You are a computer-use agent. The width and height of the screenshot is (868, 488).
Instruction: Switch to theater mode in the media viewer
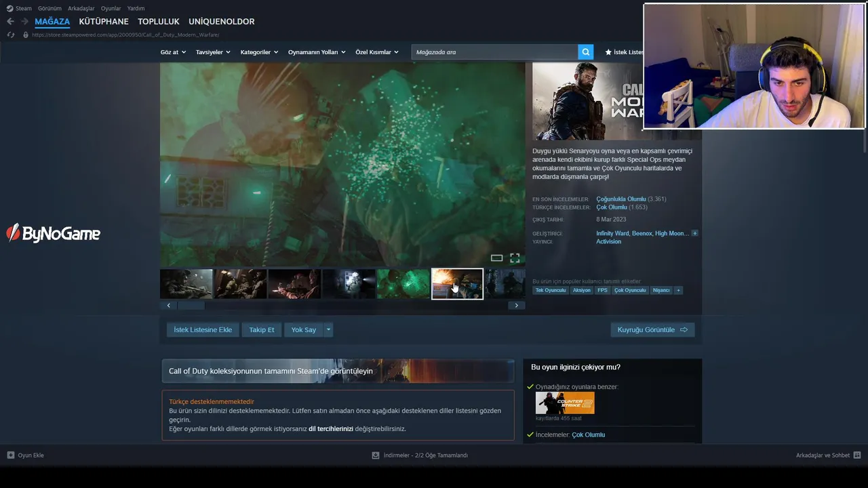496,258
